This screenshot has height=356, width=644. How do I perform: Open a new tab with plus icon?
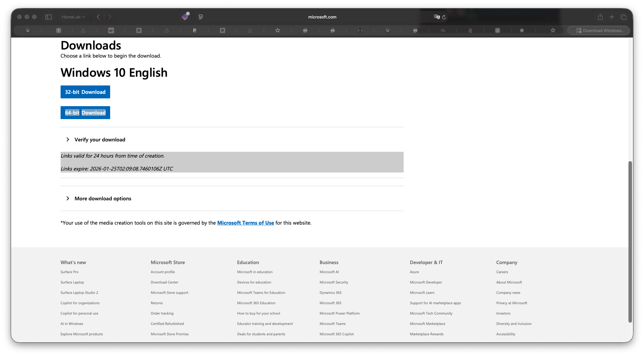pos(612,17)
